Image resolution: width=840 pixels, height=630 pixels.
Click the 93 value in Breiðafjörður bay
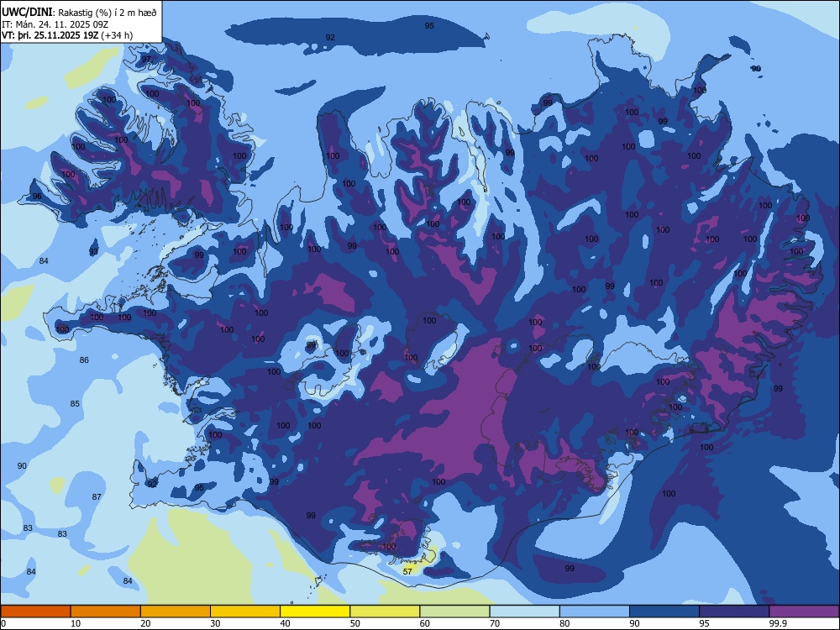[94, 251]
